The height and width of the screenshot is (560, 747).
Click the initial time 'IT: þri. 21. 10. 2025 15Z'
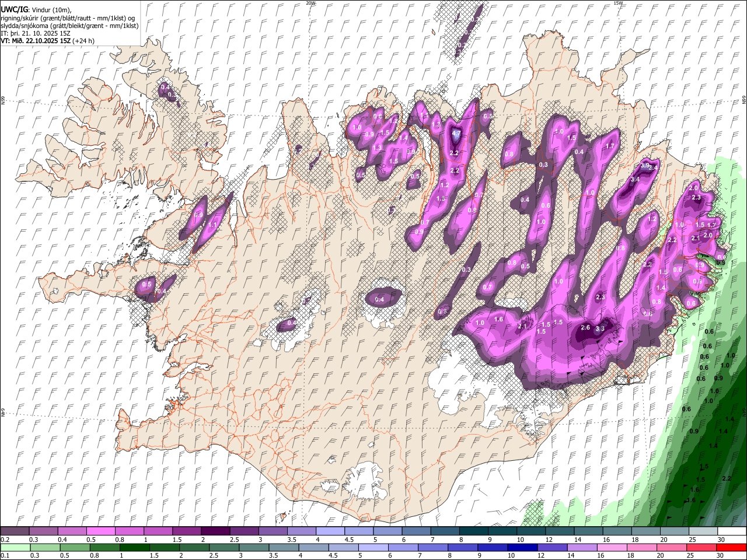pyautogui.click(x=36, y=33)
